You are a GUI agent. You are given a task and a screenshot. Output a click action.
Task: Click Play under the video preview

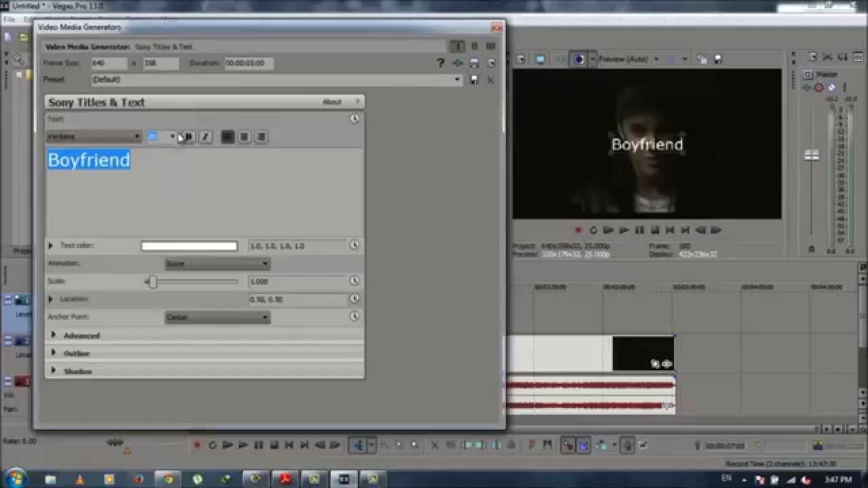(624, 230)
